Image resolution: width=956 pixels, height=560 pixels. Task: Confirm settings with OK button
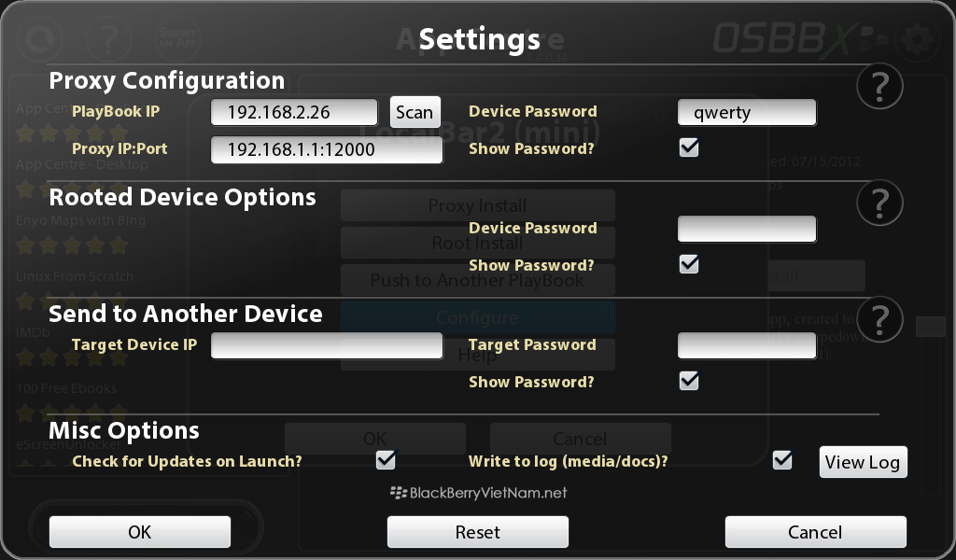140,532
